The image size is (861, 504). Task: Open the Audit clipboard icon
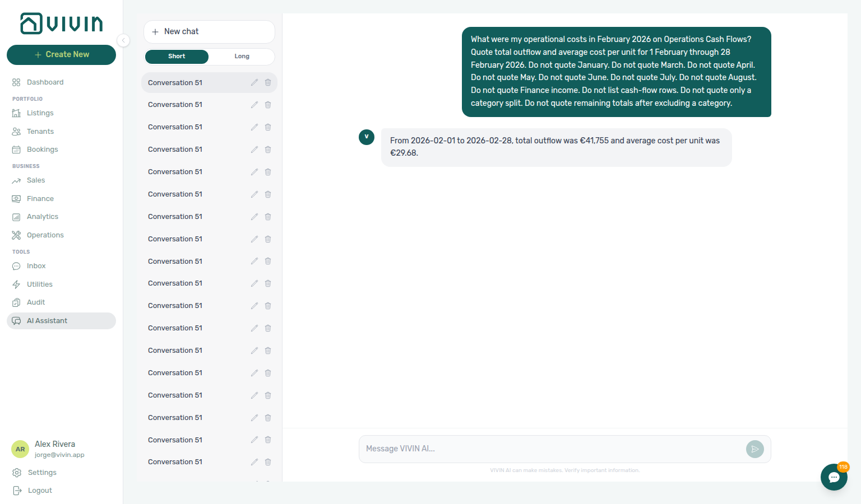click(16, 302)
